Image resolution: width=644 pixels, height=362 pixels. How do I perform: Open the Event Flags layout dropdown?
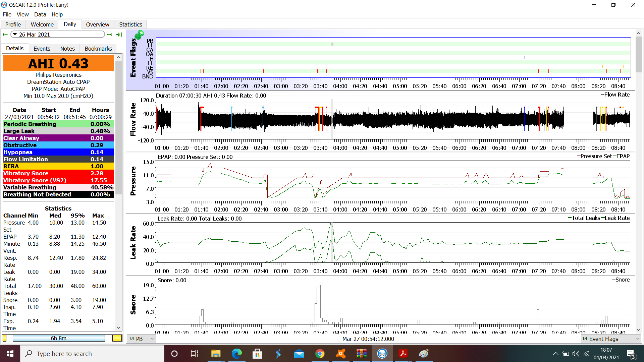[611, 339]
